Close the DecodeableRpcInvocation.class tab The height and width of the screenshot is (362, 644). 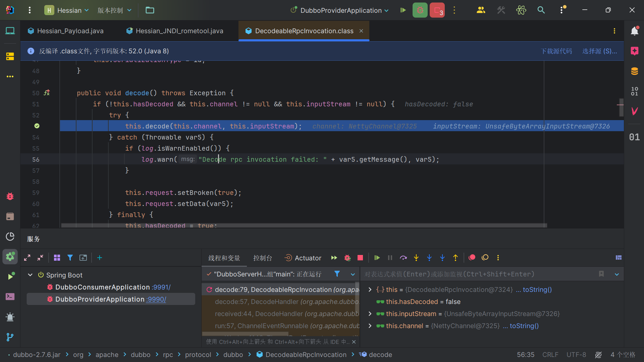coord(361,31)
